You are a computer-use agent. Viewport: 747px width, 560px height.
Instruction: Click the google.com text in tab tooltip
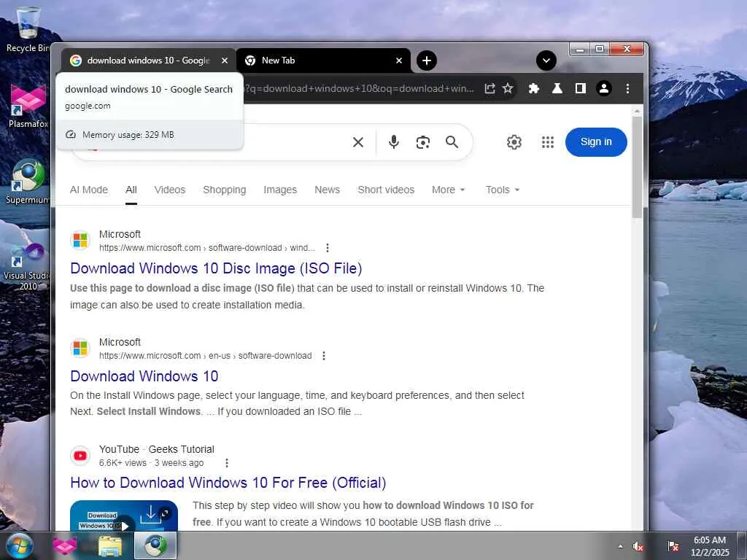pos(88,106)
